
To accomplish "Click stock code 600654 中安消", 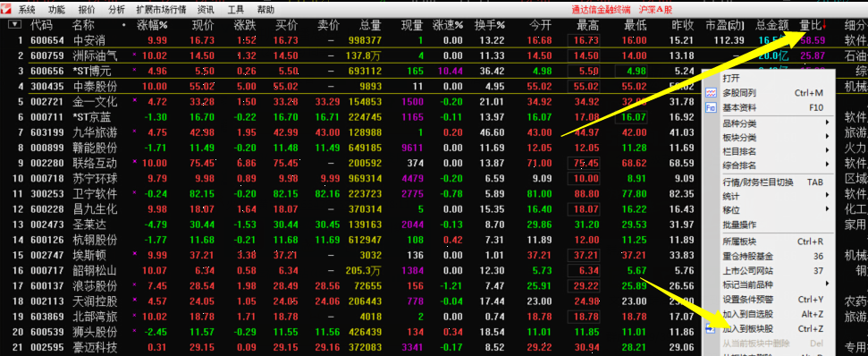I will [47, 40].
